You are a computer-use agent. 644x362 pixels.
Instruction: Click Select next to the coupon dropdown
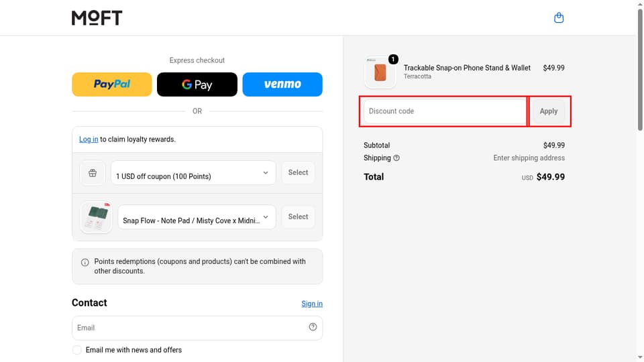[x=298, y=173]
